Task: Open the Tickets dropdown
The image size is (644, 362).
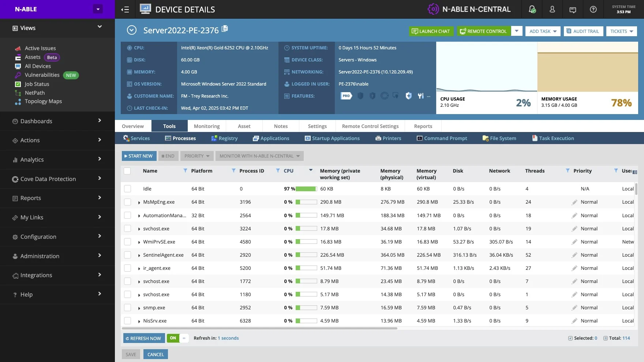Action: coord(621,31)
